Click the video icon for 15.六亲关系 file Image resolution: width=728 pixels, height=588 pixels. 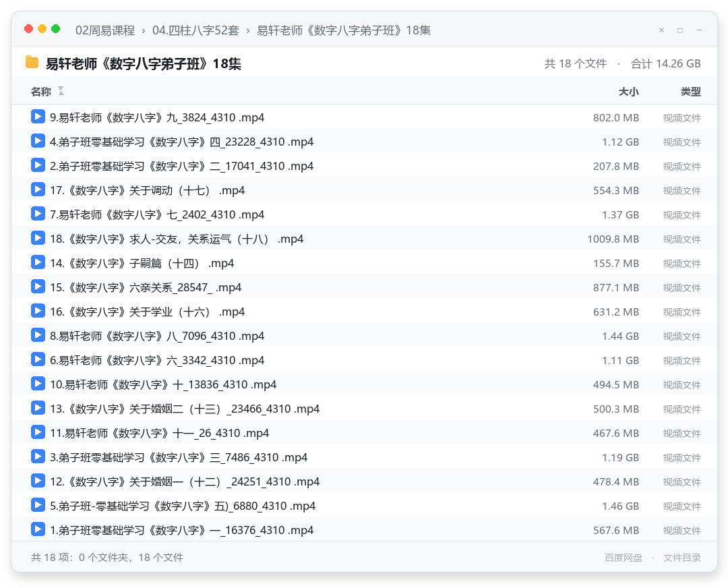(38, 287)
